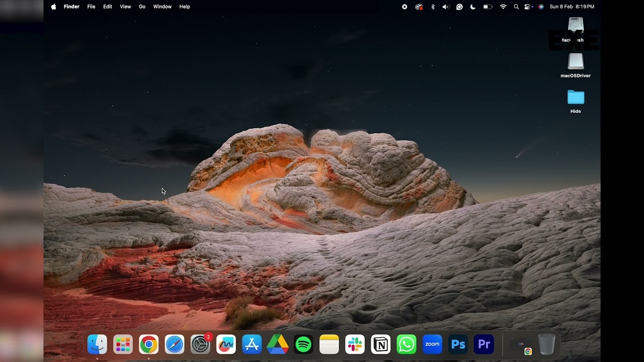Viewport: 644px width, 362px height.
Task: Open System Settings with the badge
Action: [x=200, y=344]
